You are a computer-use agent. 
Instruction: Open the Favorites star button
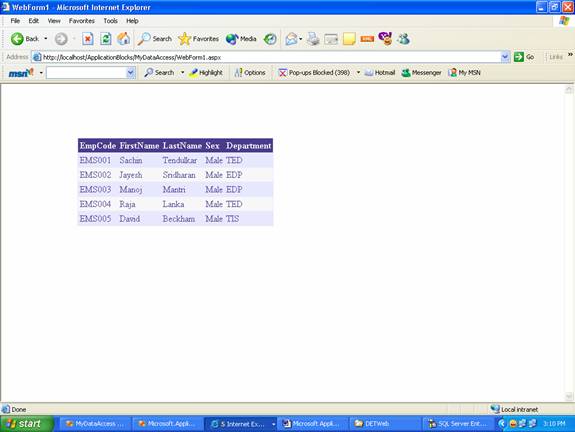198,39
